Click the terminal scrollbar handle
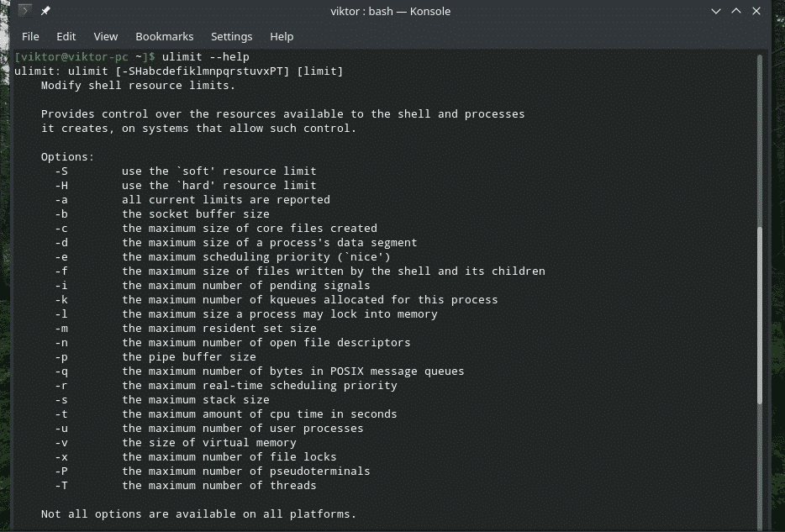The image size is (785, 532). [760, 315]
